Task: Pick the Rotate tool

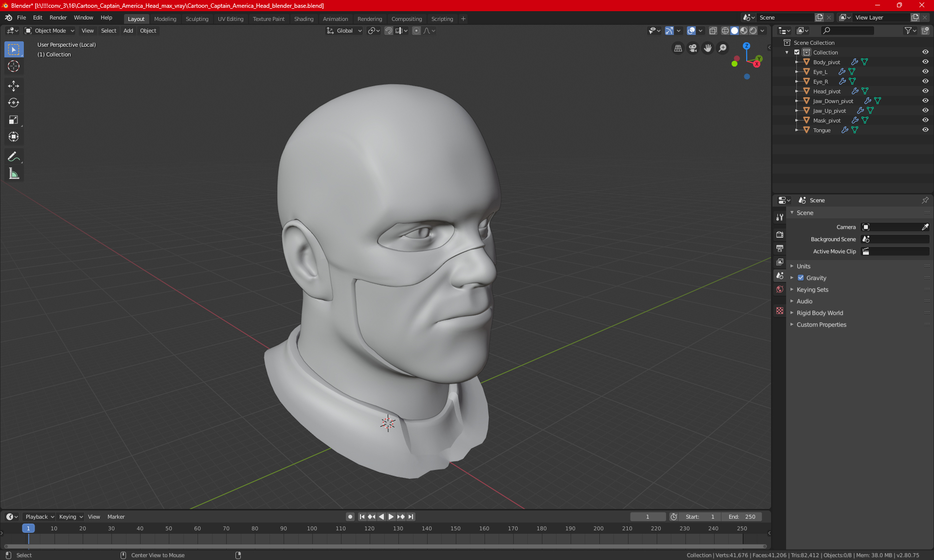Action: click(x=14, y=103)
